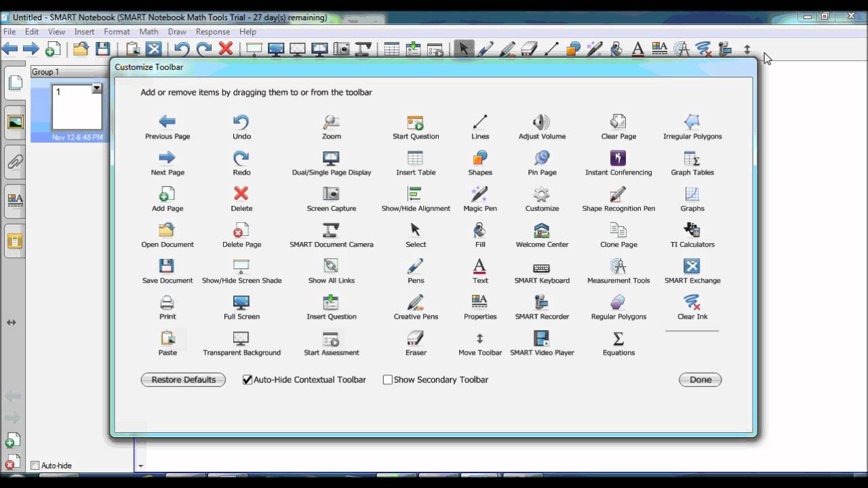The height and width of the screenshot is (488, 868).
Task: Enable Show Secondary Toolbar checkbox
Action: click(x=388, y=380)
